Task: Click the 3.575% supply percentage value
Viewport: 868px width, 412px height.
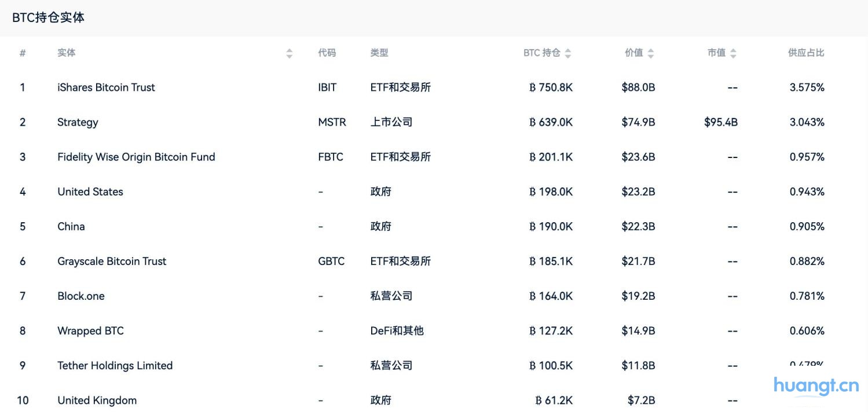Action: (807, 87)
